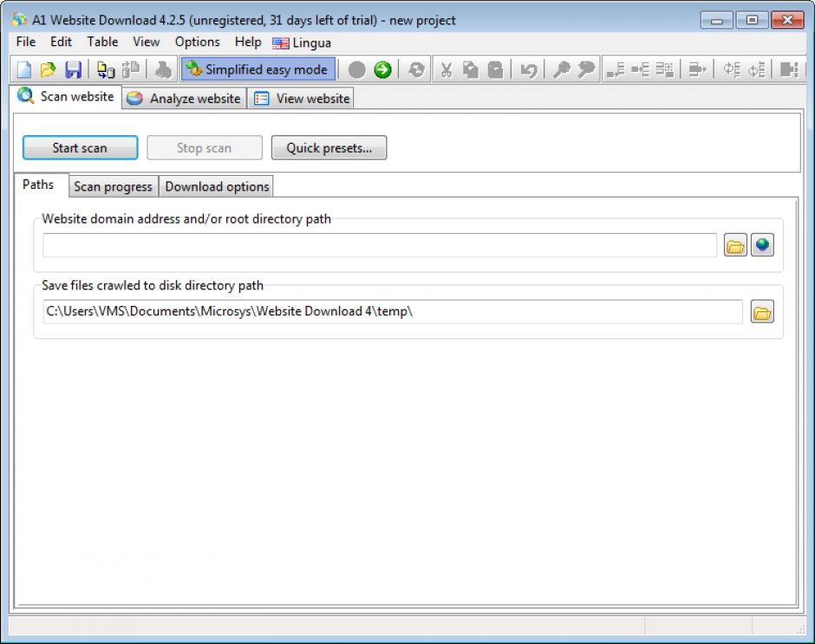Click the green arrow go icon in toolbar
The image size is (815, 644).
[382, 69]
